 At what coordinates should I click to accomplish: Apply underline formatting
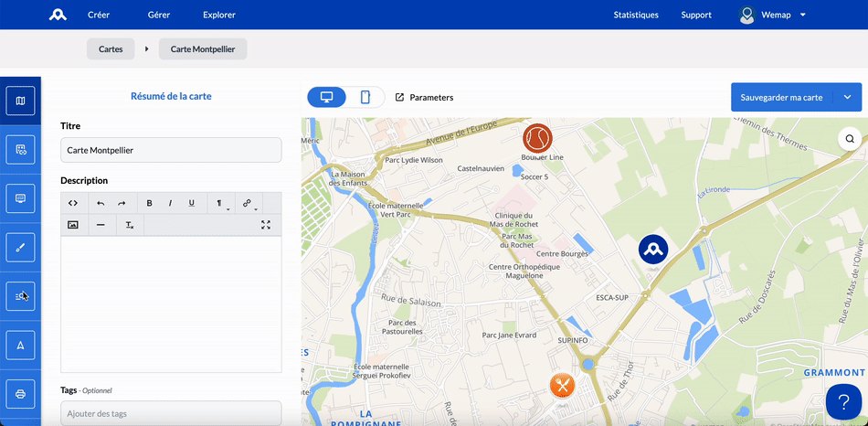point(192,203)
